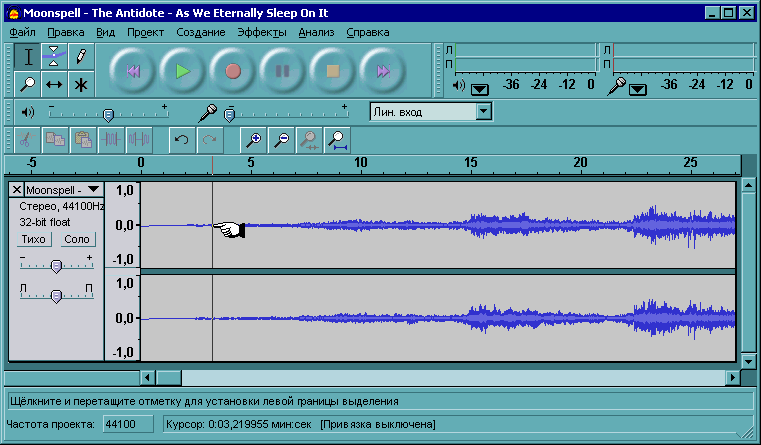The width and height of the screenshot is (761, 445).
Task: Open the Файл menu
Action: click(x=22, y=33)
